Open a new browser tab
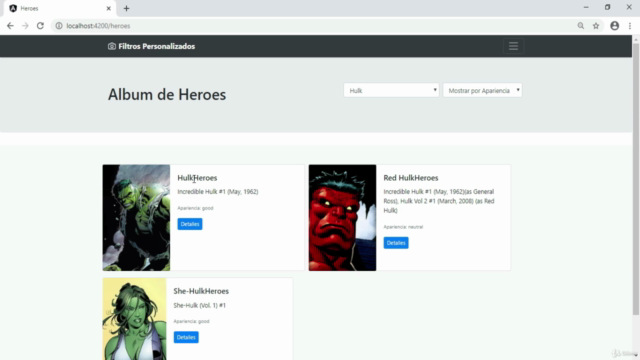This screenshot has height=360, width=640. click(x=126, y=8)
